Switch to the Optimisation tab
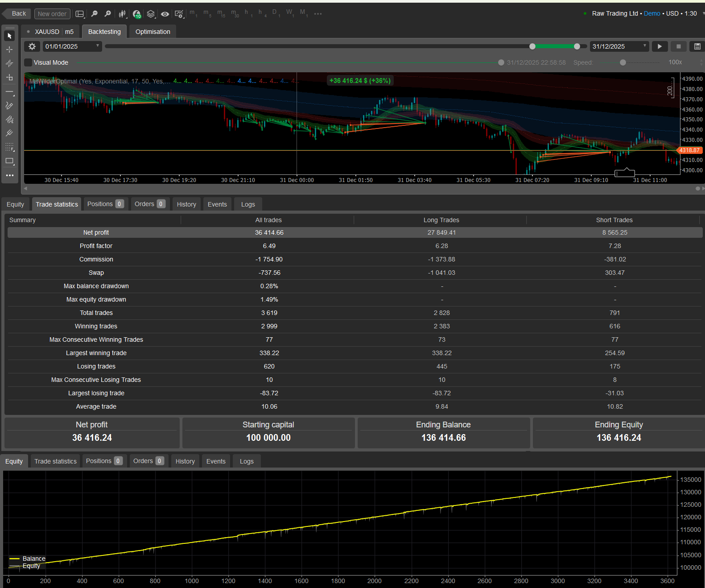Viewport: 705px width, 588px height. click(153, 32)
